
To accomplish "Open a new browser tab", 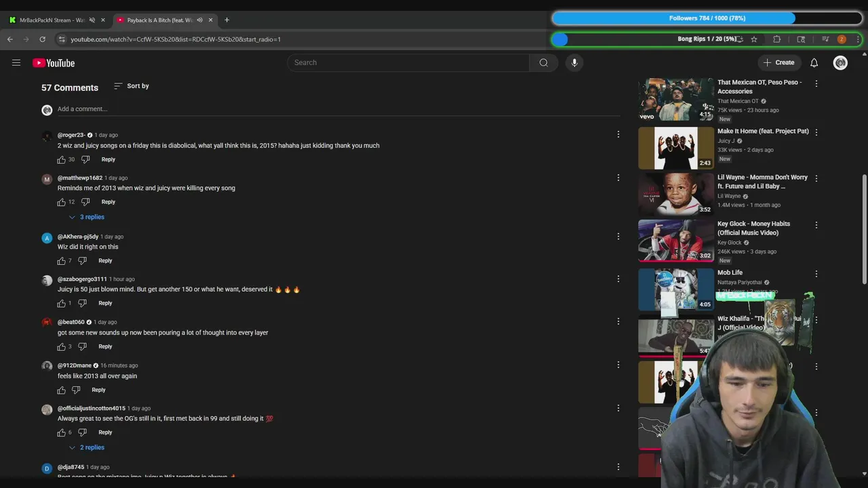I will (x=226, y=20).
